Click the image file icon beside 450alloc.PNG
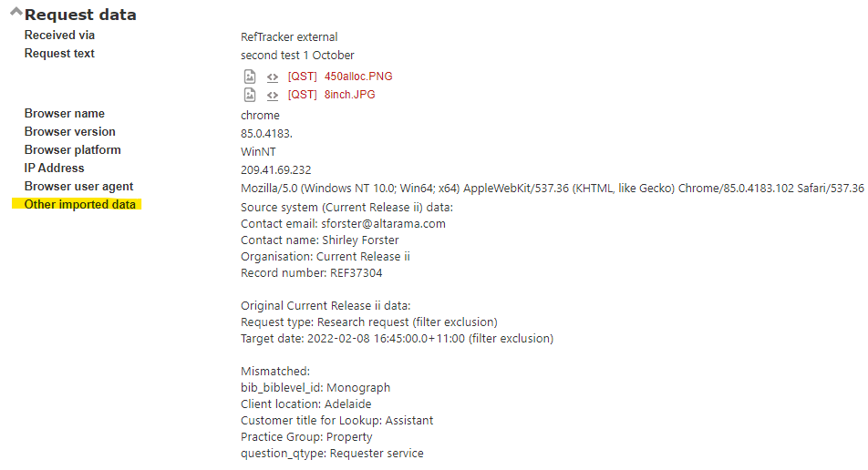 point(250,77)
